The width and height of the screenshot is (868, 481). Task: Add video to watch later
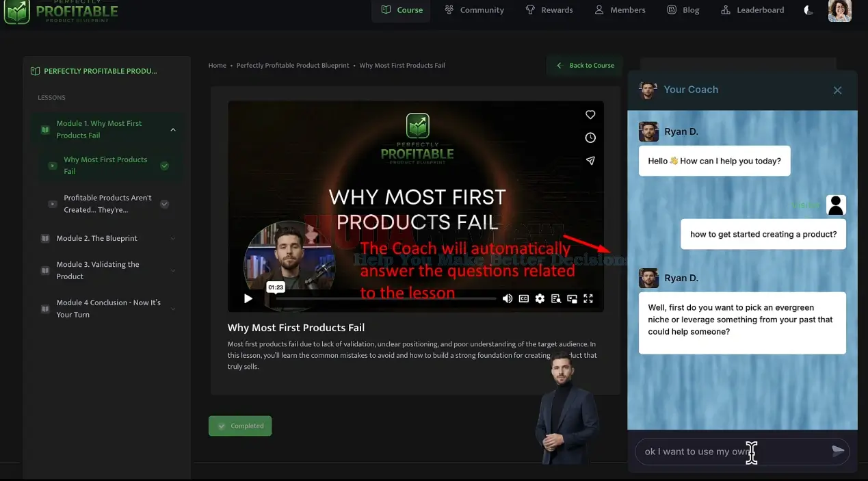point(590,138)
